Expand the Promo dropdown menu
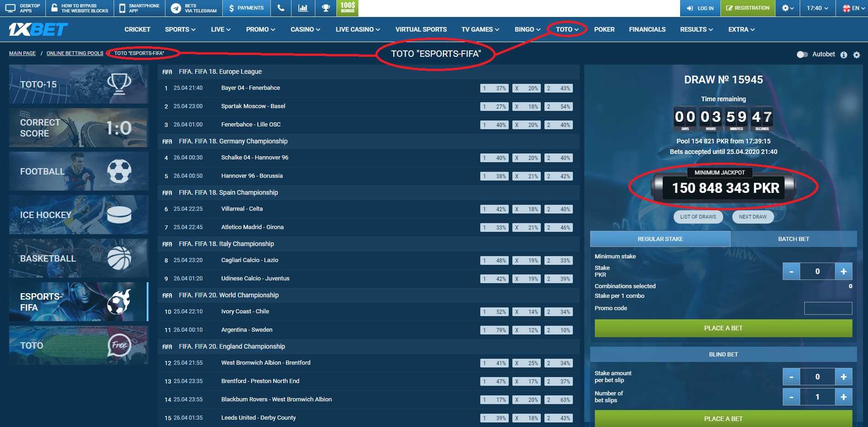Screen dimensions: 868x427 point(260,29)
